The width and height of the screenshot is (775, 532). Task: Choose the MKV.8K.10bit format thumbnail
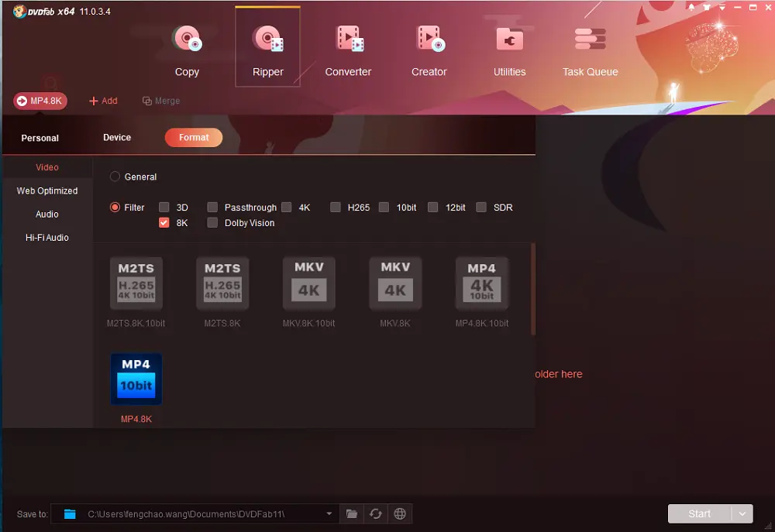(x=308, y=283)
